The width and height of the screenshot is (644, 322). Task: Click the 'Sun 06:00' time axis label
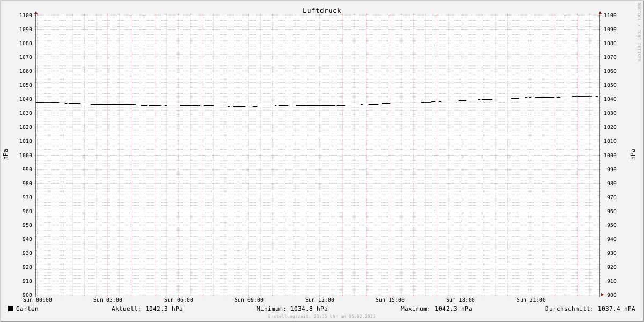click(179, 300)
